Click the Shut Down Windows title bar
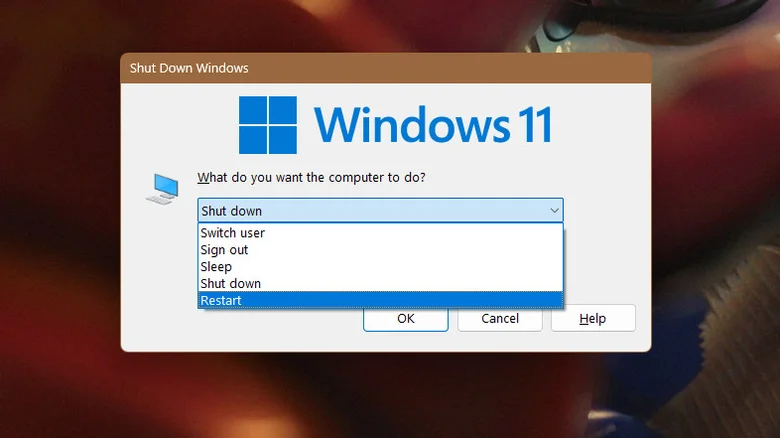Image resolution: width=780 pixels, height=438 pixels. pos(386,68)
